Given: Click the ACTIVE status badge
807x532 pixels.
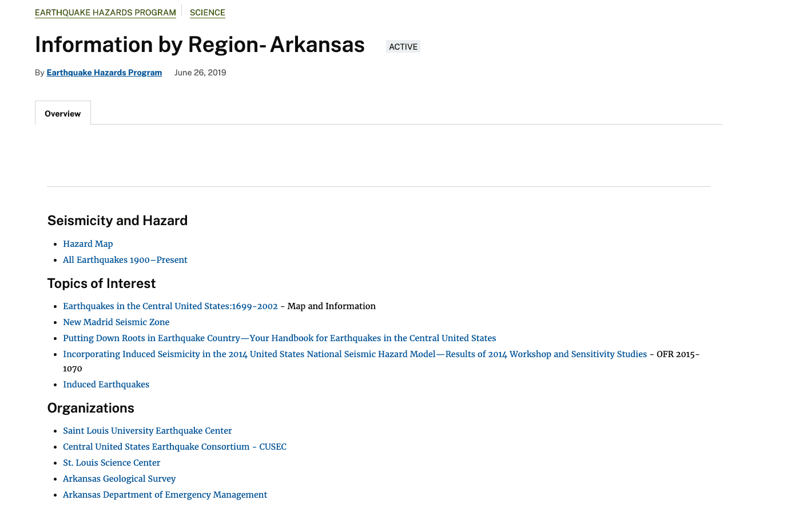Looking at the screenshot, I should click(x=403, y=47).
